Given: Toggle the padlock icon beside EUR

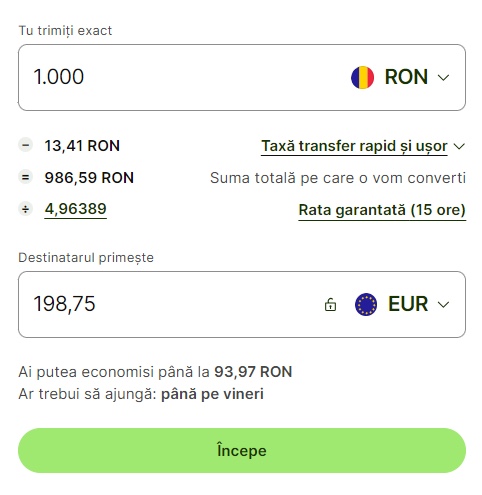Looking at the screenshot, I should (x=330, y=304).
